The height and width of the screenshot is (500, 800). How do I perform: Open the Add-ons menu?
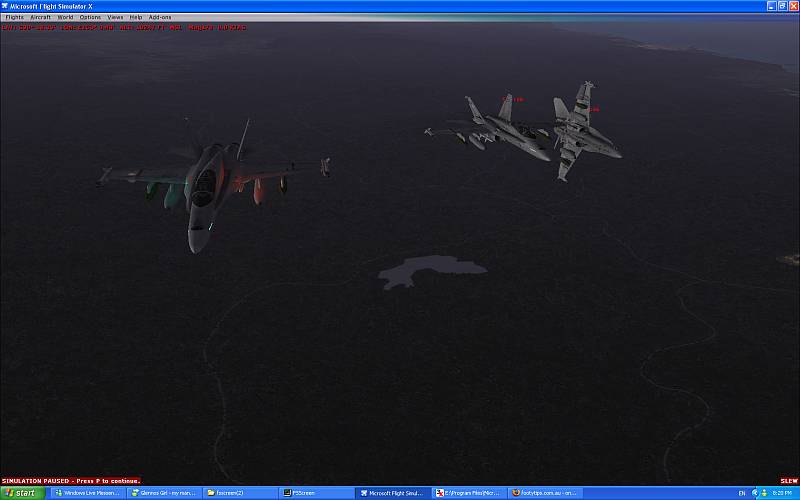pos(160,17)
